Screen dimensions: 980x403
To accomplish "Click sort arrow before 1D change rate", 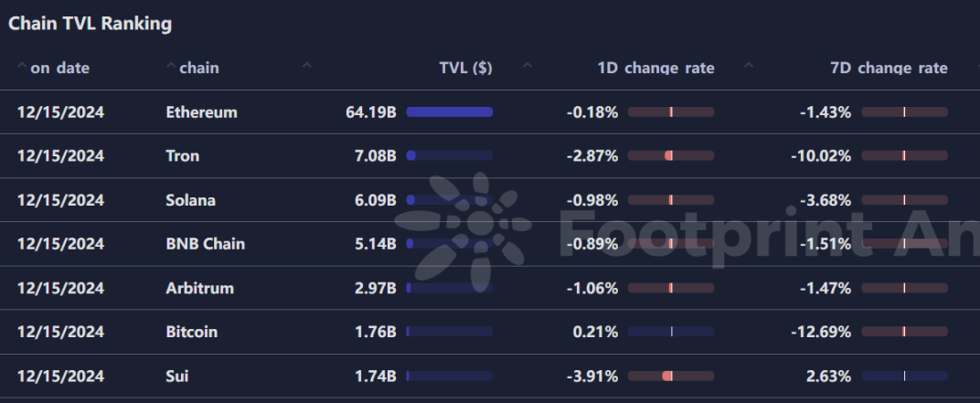I will tap(527, 64).
